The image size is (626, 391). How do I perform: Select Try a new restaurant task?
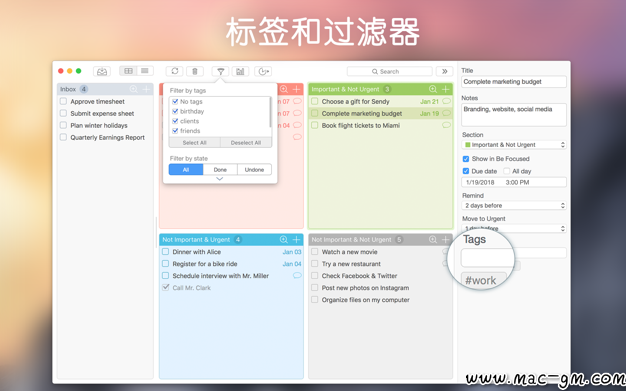point(351,264)
